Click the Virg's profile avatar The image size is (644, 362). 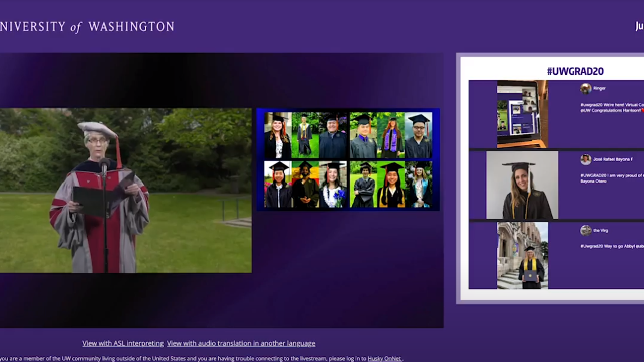(x=585, y=230)
